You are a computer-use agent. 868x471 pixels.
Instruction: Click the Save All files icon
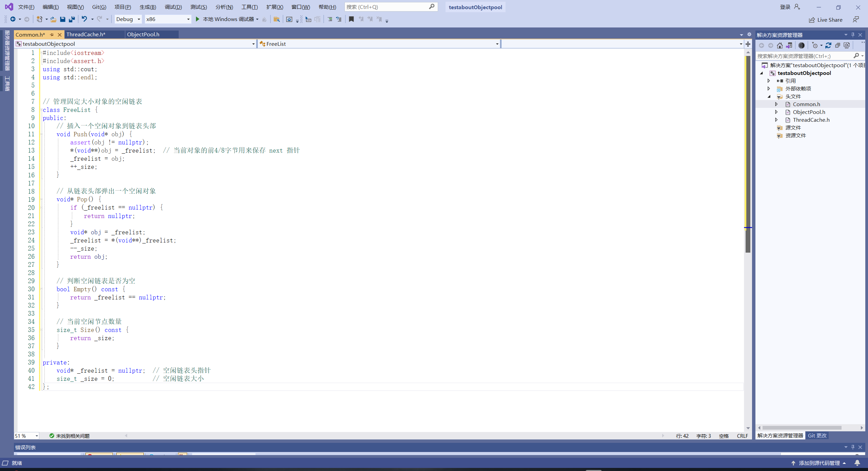tap(72, 19)
